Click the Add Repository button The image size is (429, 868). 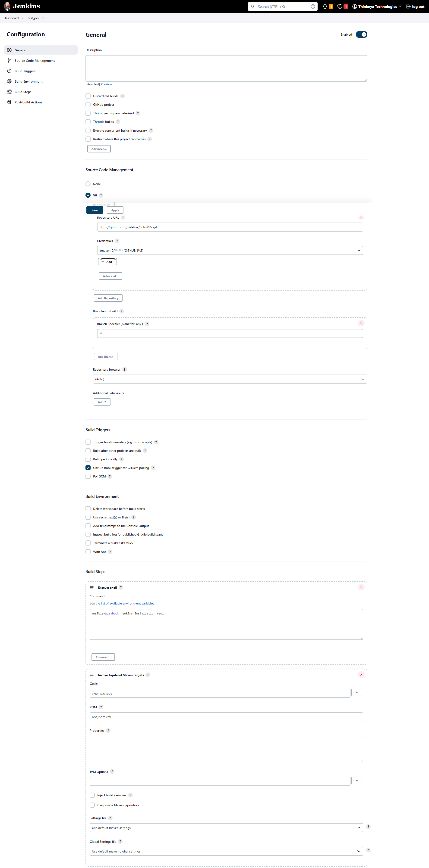pos(108,298)
